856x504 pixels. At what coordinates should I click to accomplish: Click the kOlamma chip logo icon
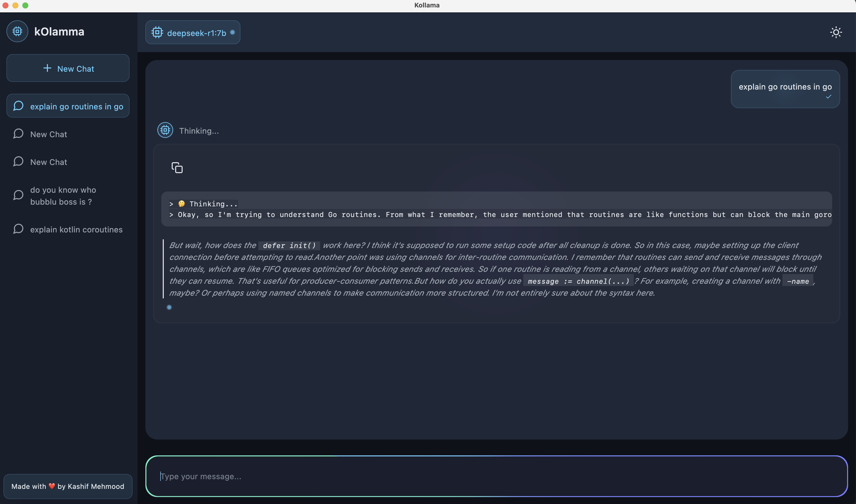pyautogui.click(x=17, y=31)
